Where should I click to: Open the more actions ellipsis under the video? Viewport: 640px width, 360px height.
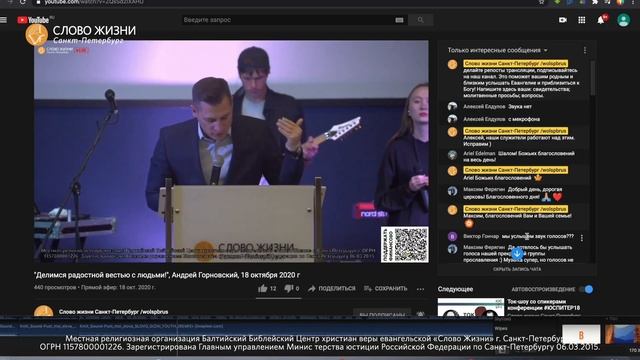coord(420,289)
